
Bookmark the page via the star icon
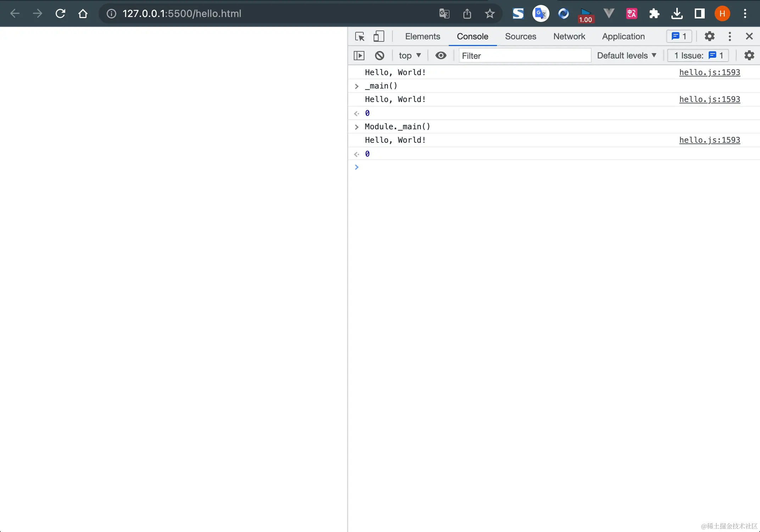490,13
